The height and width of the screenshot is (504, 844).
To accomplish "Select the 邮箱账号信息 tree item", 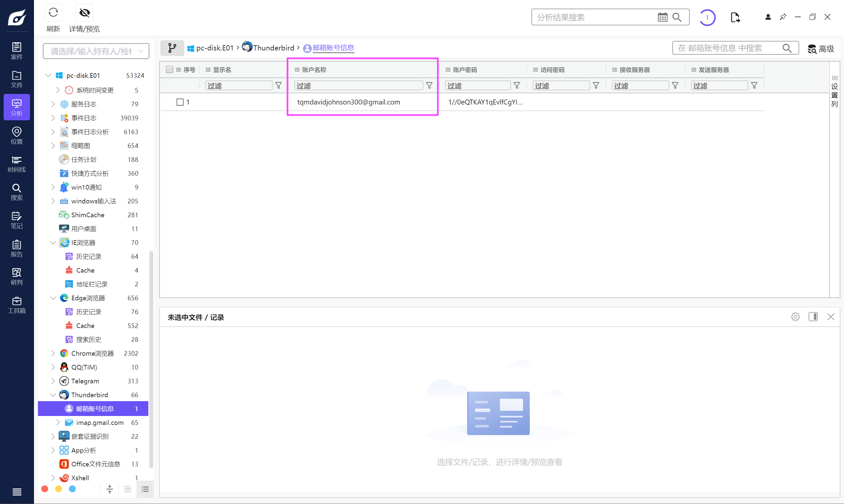I will point(93,408).
